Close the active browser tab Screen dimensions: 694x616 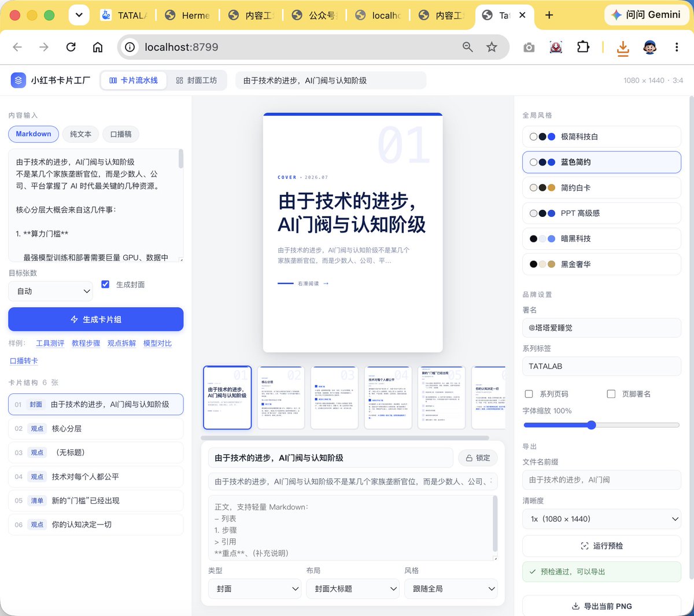(522, 15)
